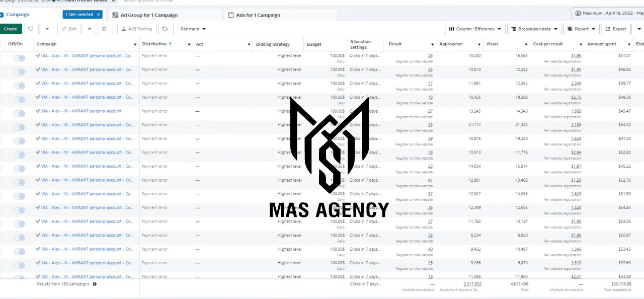Open A/B Testing flask tool
Screen dimensions: 644x299
click(136, 29)
